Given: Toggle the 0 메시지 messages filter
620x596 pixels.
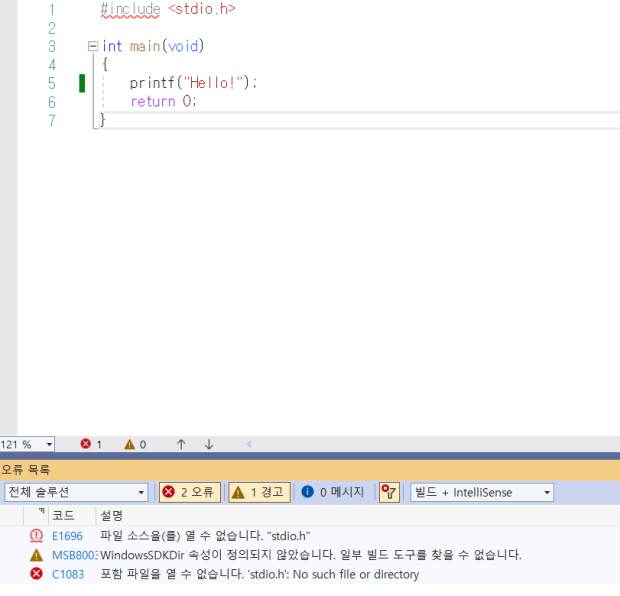Looking at the screenshot, I should (333, 492).
